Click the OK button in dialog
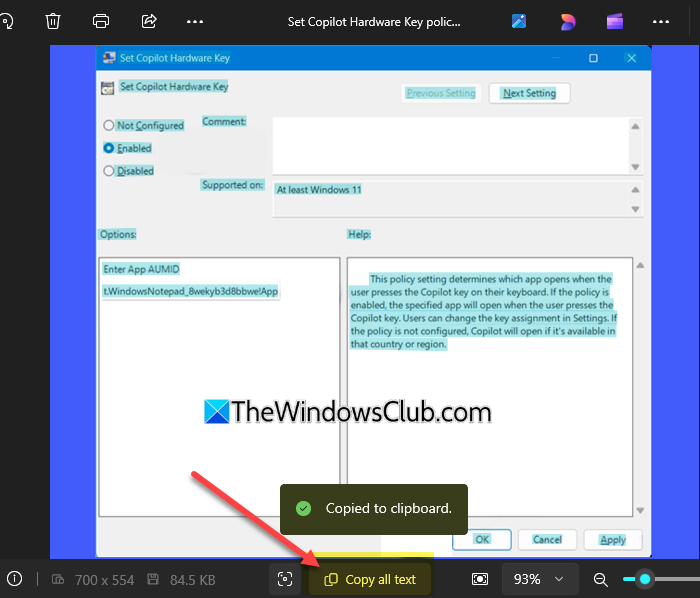 482,540
